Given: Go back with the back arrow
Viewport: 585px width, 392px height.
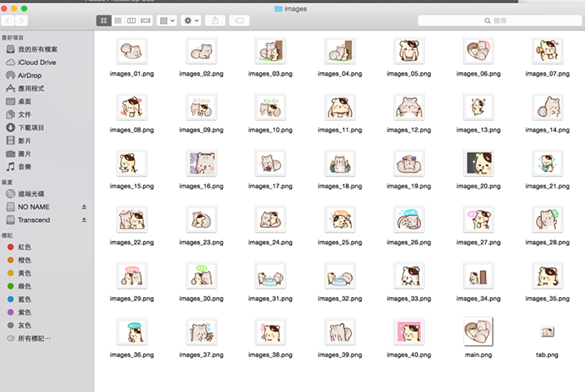Looking at the screenshot, I should (8, 20).
